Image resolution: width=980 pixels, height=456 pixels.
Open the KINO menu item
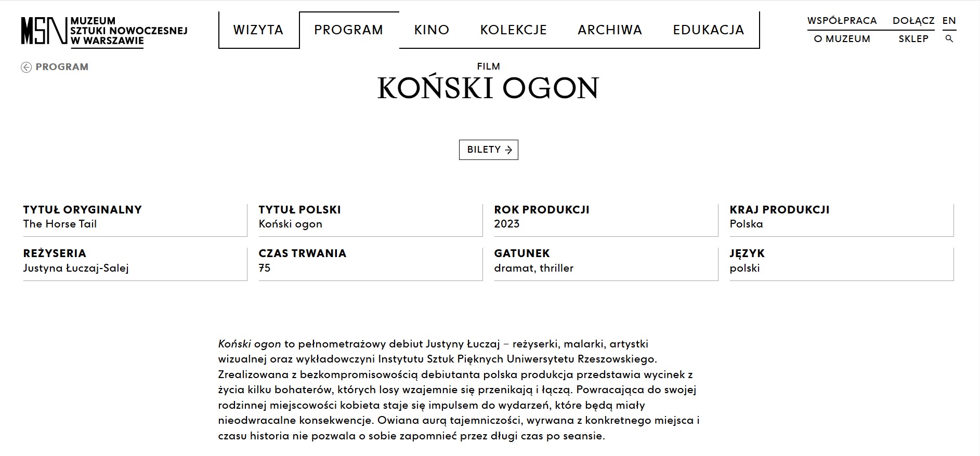432,30
